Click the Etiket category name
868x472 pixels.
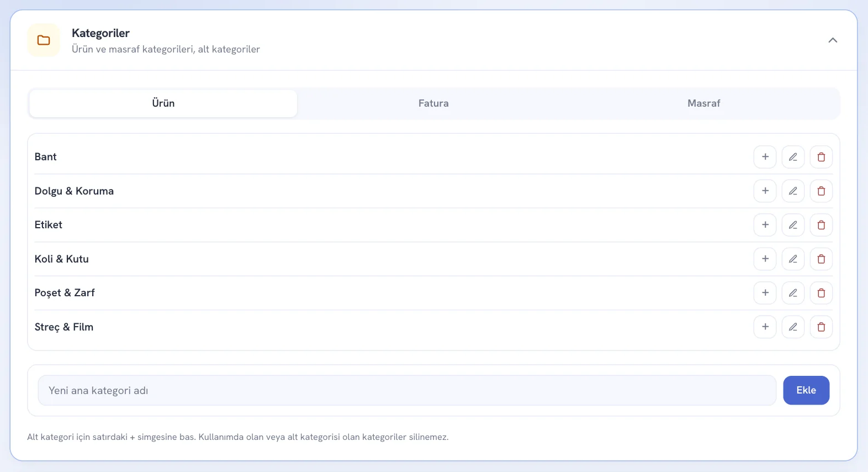(48, 225)
